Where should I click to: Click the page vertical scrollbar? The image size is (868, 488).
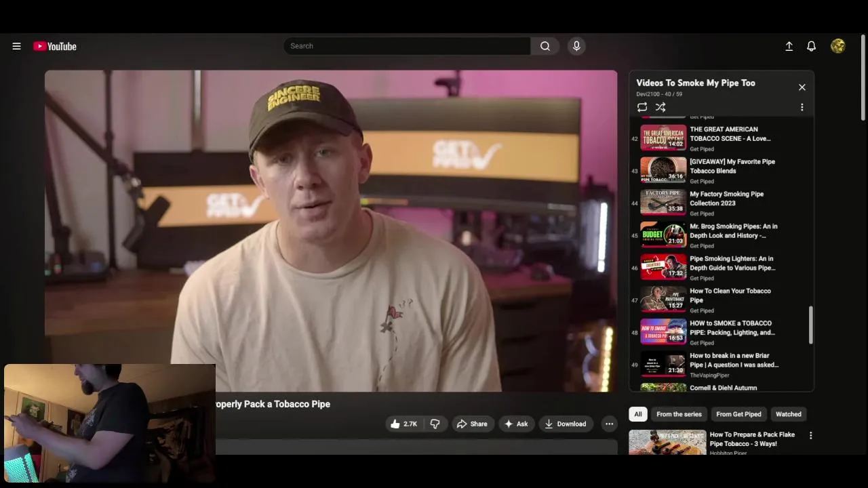tap(863, 77)
